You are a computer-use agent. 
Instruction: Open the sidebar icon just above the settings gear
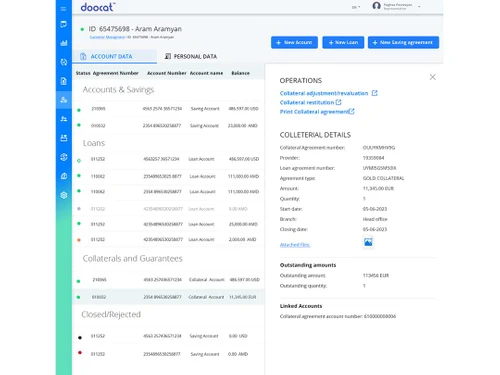[64, 176]
